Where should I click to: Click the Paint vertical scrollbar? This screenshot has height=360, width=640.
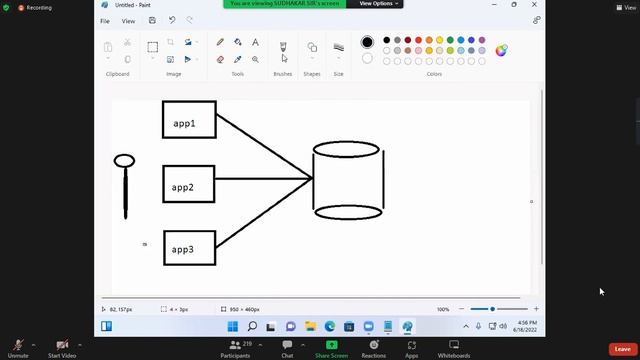click(x=542, y=177)
